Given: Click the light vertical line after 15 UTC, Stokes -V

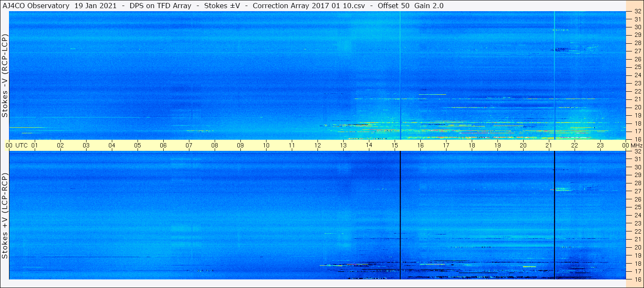Looking at the screenshot, I should pyautogui.click(x=400, y=75).
